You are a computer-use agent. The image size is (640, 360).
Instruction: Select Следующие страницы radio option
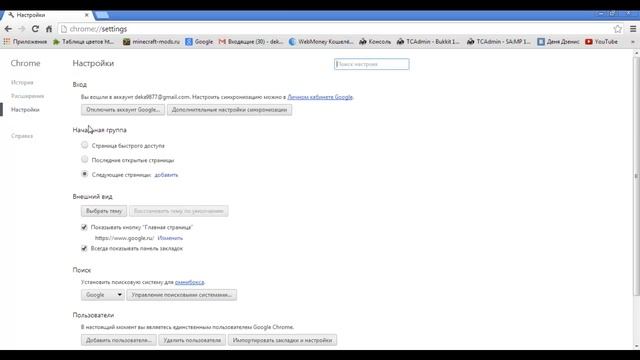[84, 174]
